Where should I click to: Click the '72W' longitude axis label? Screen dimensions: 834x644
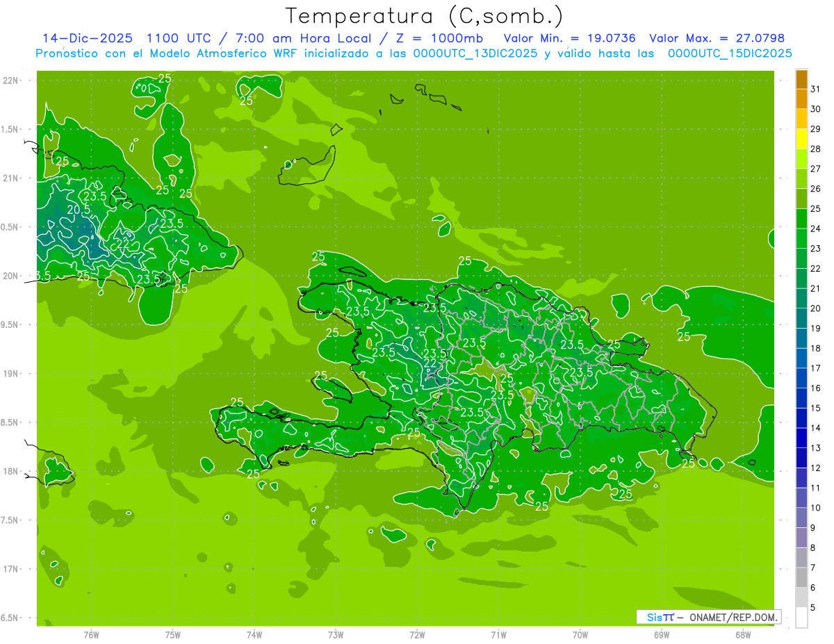point(417,635)
